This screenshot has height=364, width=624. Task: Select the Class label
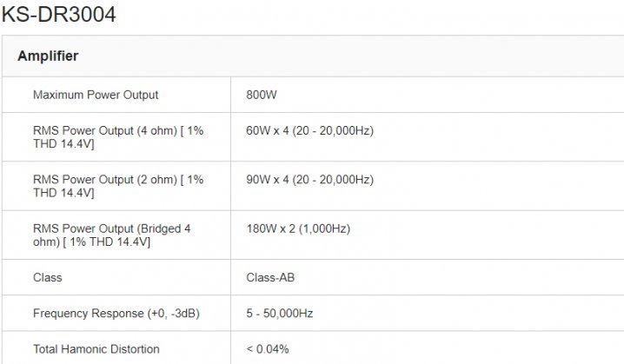(47, 278)
